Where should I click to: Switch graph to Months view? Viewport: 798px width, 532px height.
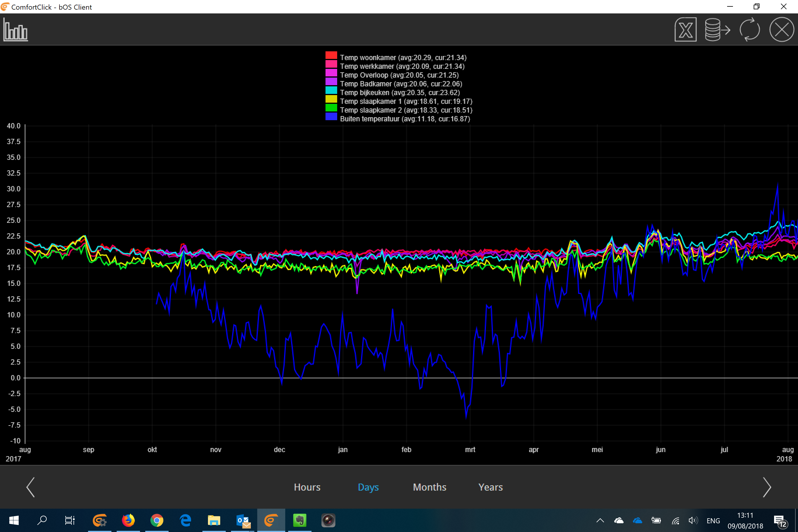(430, 487)
